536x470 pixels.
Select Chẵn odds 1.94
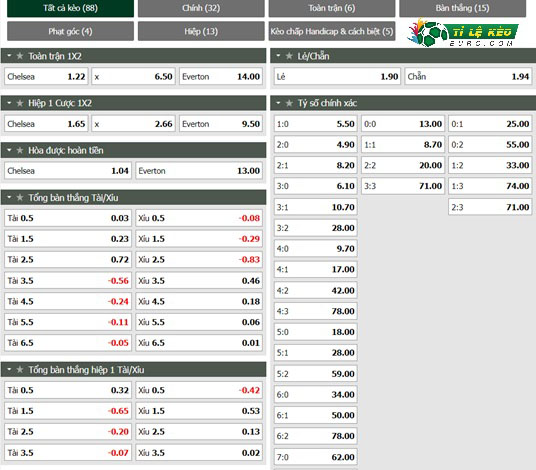pyautogui.click(x=468, y=77)
